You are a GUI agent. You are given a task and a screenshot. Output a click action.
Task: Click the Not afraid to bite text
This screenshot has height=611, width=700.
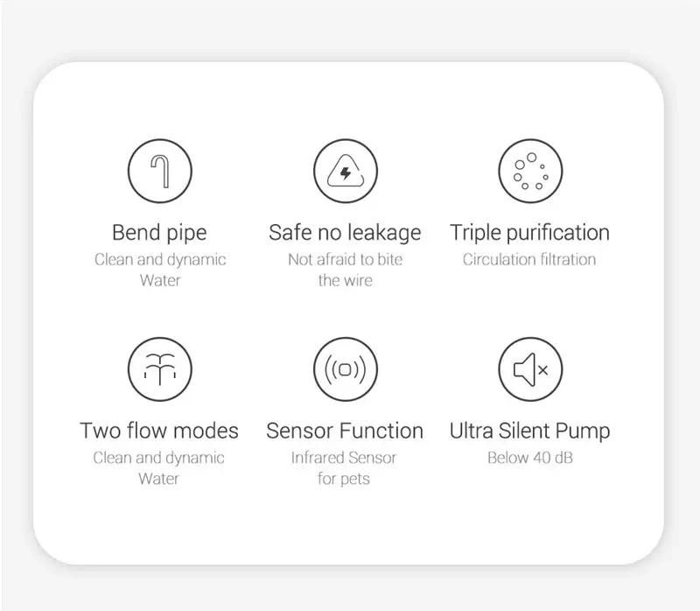point(345,259)
